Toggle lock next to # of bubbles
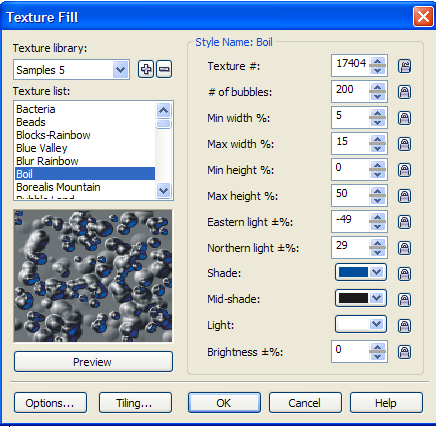Viewport: 436px width, 427px height. point(404,92)
